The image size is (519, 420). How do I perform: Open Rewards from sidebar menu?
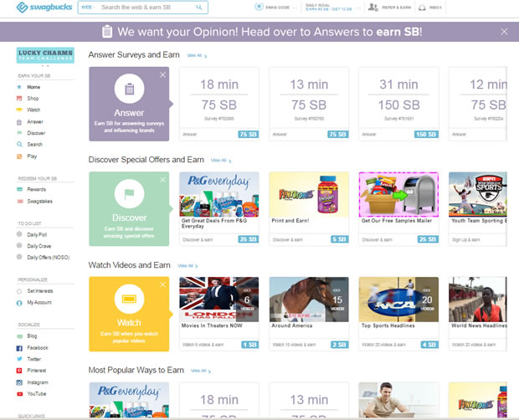coord(36,189)
